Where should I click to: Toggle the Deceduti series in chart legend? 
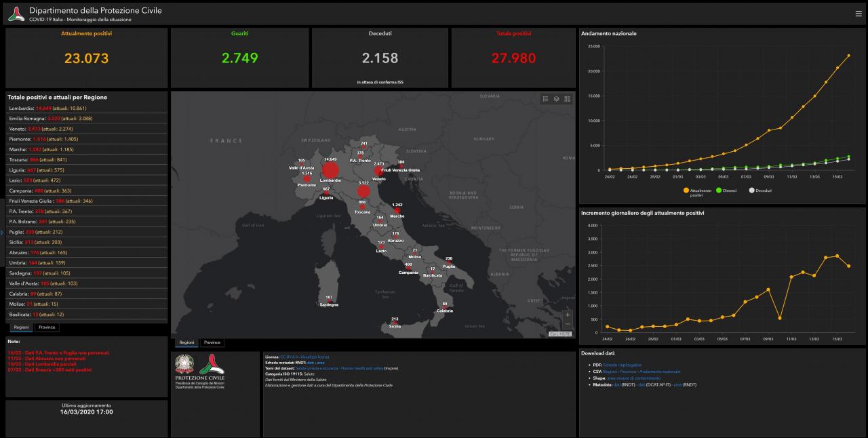click(x=751, y=191)
